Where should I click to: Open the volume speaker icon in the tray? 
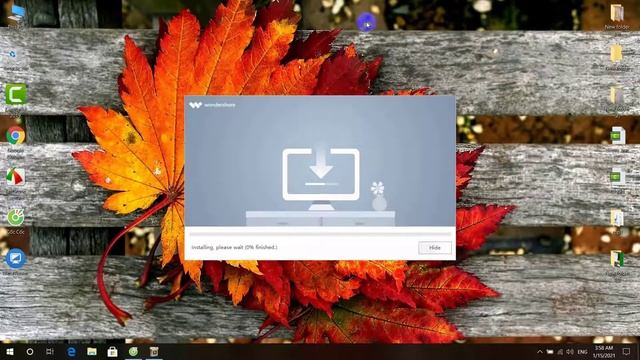570,352
